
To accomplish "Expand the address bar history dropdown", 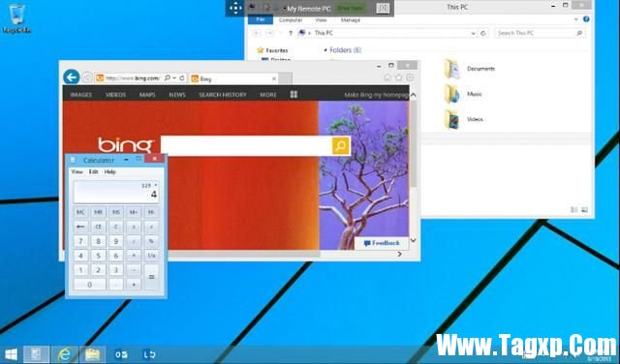I will tap(473, 34).
